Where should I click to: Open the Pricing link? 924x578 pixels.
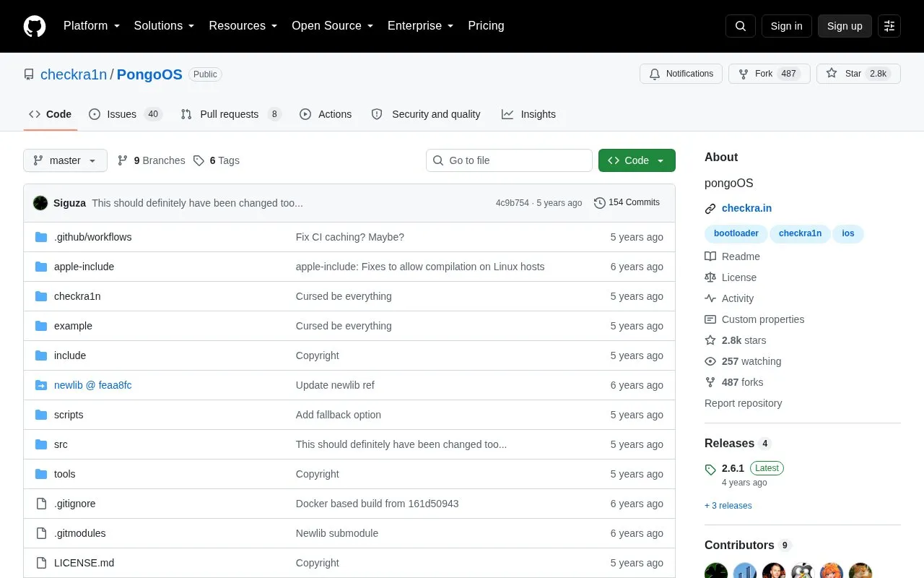click(486, 26)
